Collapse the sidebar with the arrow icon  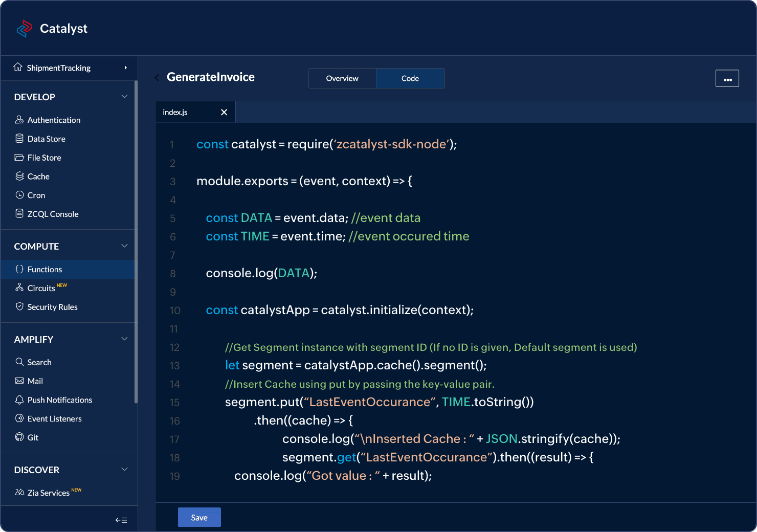(x=121, y=520)
